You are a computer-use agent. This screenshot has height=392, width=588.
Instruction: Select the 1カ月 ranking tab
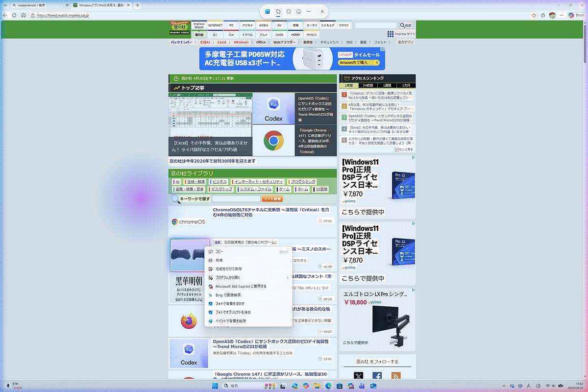click(x=406, y=85)
